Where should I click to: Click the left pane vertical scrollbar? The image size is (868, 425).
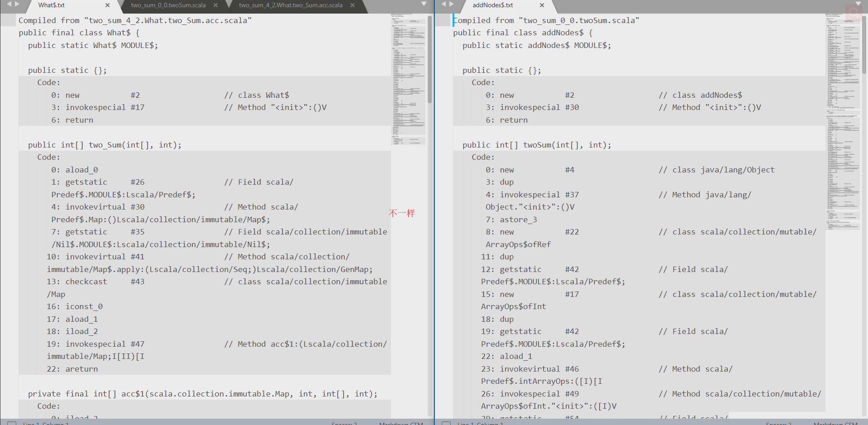[x=429, y=59]
